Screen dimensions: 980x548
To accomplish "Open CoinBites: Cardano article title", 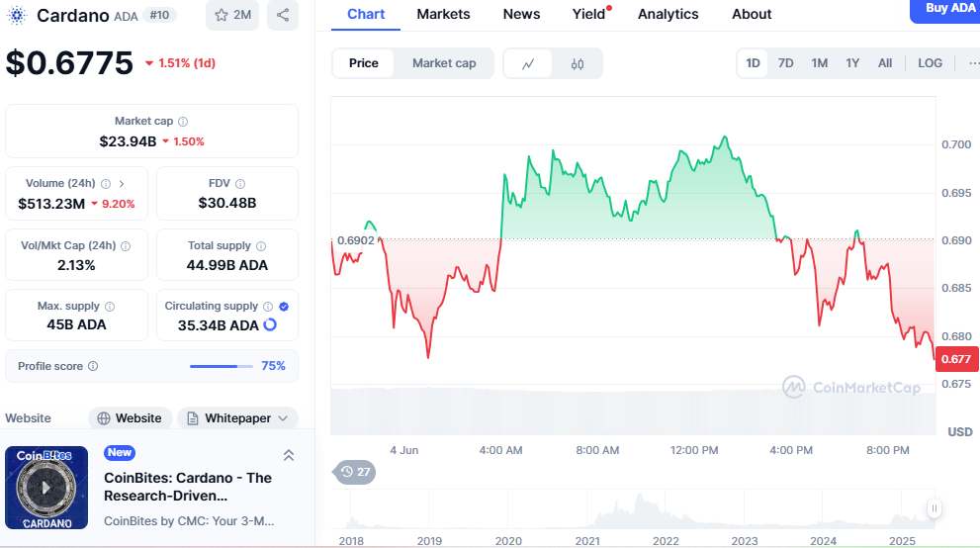I will click(188, 487).
